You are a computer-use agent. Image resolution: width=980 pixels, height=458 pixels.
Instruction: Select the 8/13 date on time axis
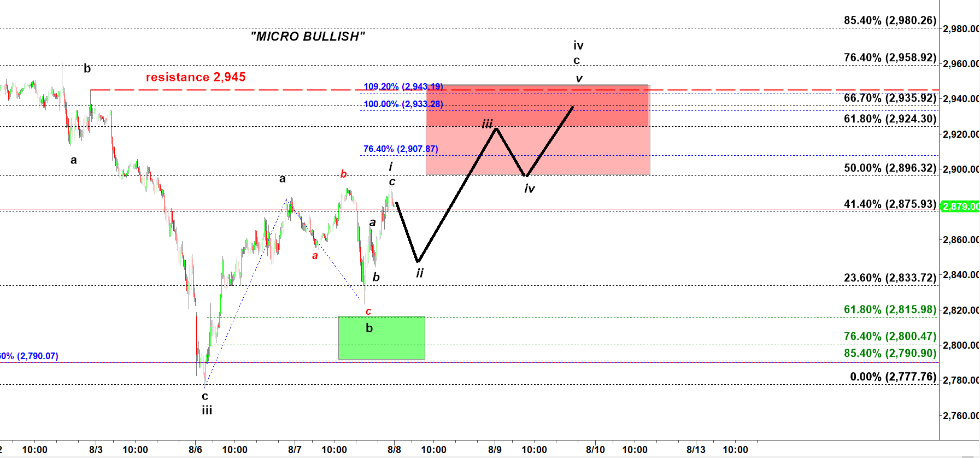[x=696, y=449]
